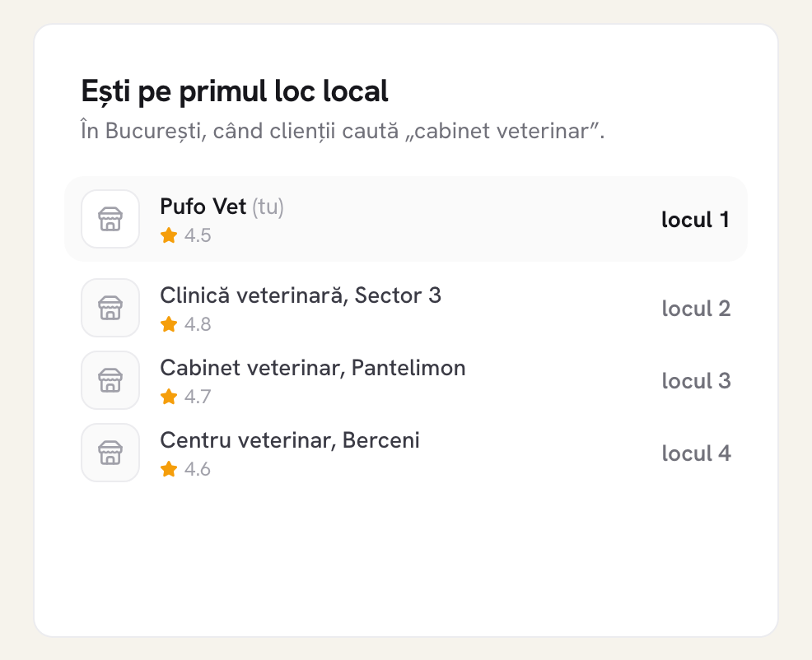Screen dimensions: 812x660
Task: Click the locul 1 rank label
Action: (696, 220)
